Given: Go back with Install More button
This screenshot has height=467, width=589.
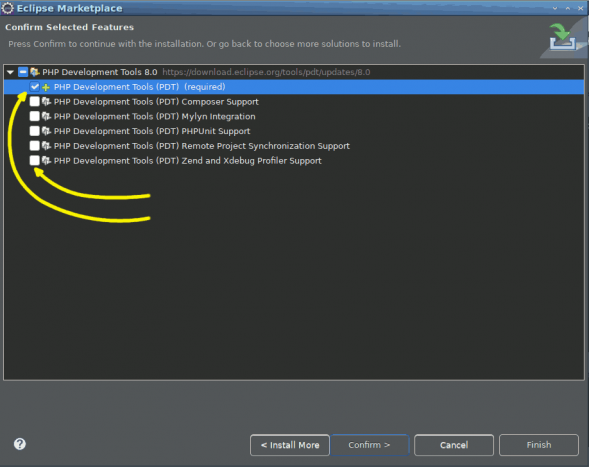Looking at the screenshot, I should (290, 445).
